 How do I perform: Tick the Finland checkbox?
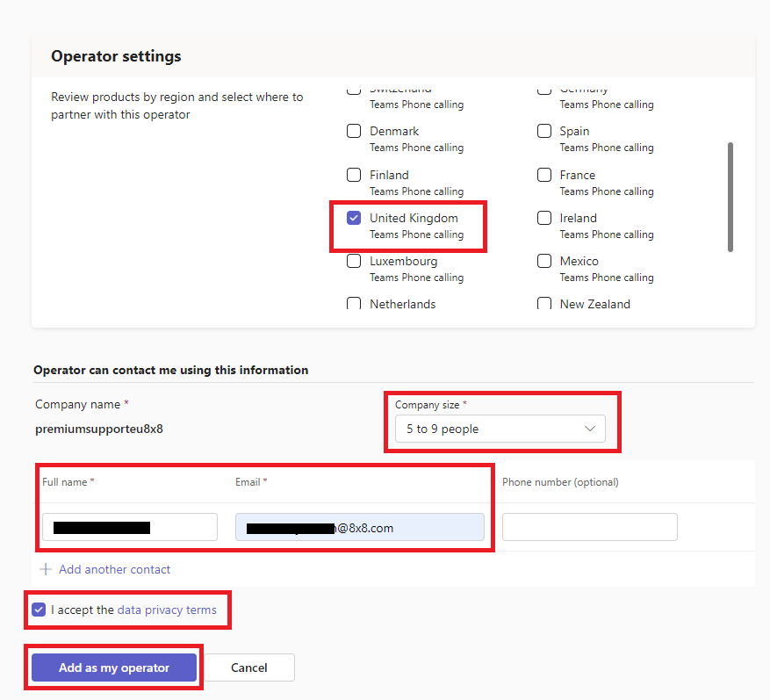pos(354,175)
